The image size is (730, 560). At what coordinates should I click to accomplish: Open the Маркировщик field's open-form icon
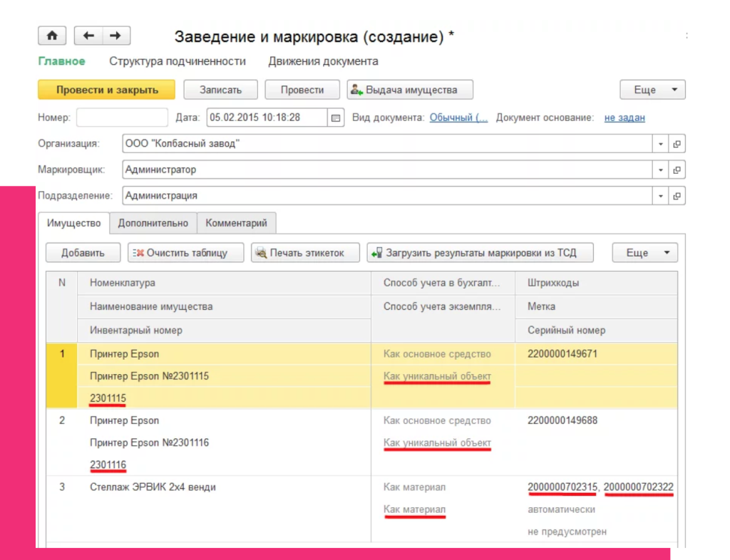coord(677,170)
